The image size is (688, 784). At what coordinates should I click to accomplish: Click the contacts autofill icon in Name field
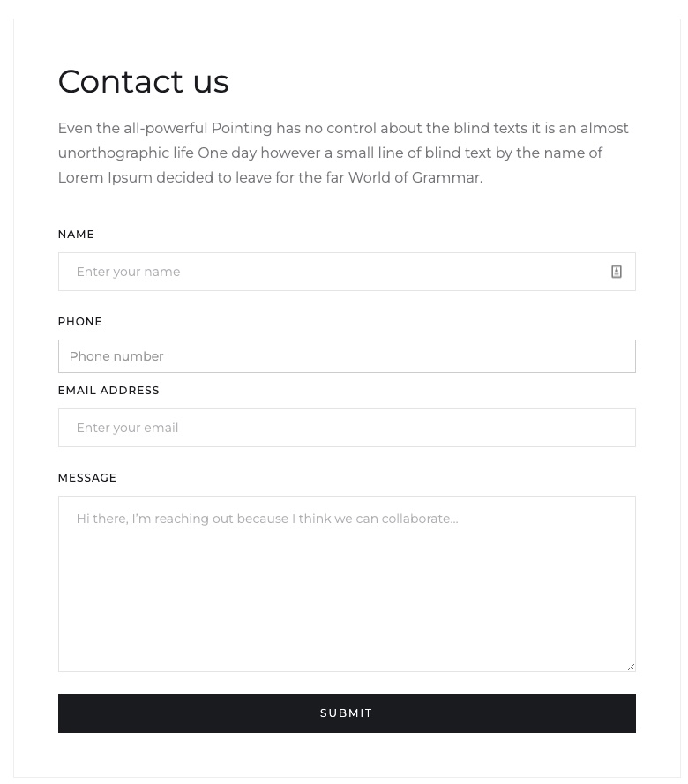click(616, 272)
